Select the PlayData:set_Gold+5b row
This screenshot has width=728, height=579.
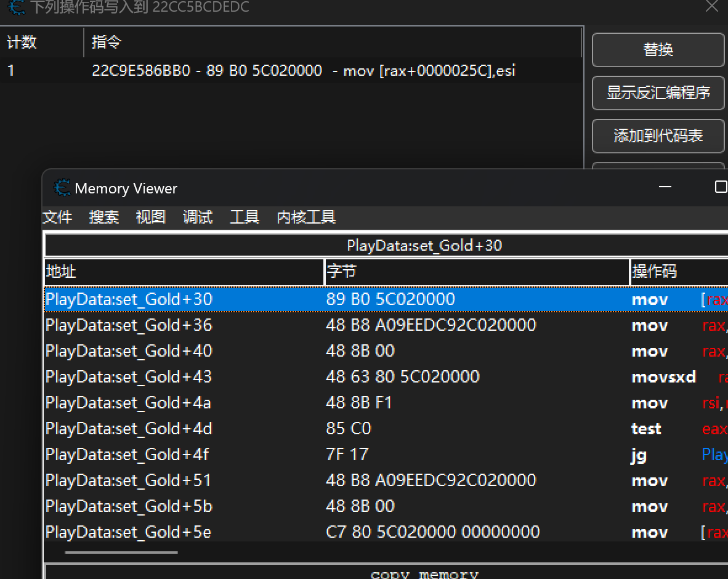point(386,506)
